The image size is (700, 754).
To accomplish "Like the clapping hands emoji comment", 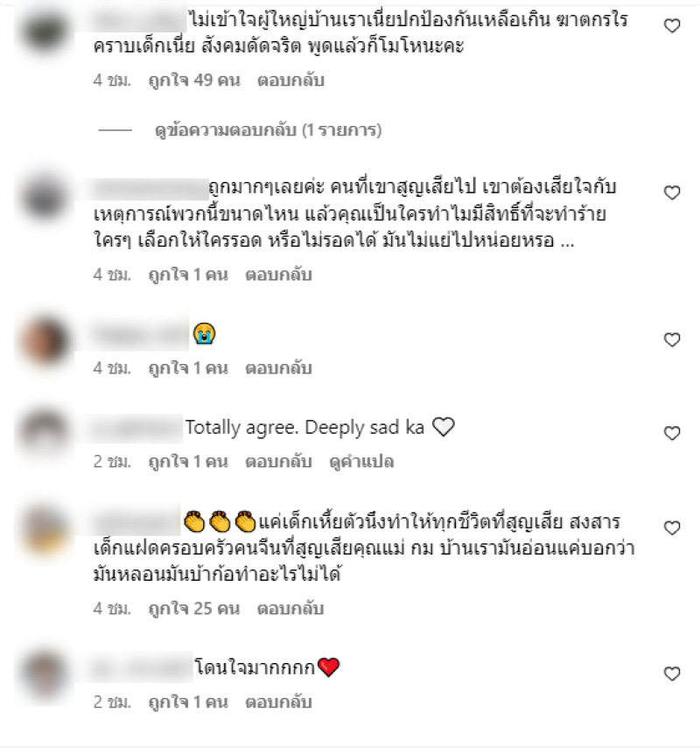I will pyautogui.click(x=672, y=527).
